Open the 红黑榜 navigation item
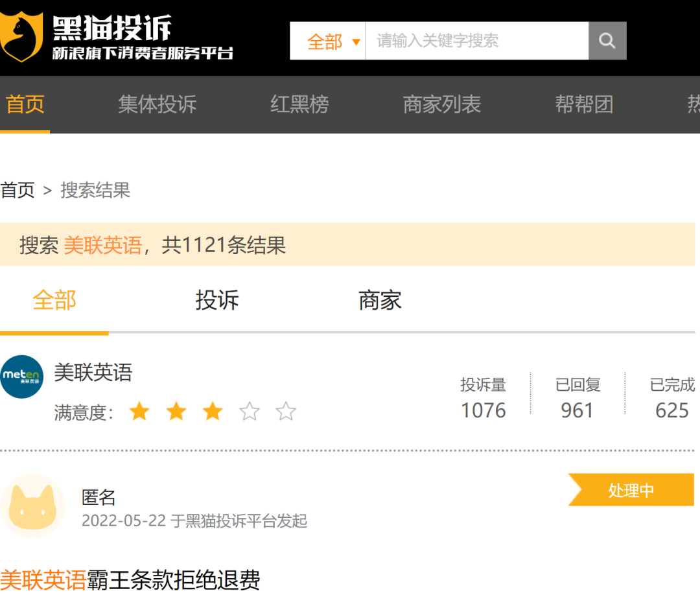The width and height of the screenshot is (700, 595). click(x=299, y=104)
